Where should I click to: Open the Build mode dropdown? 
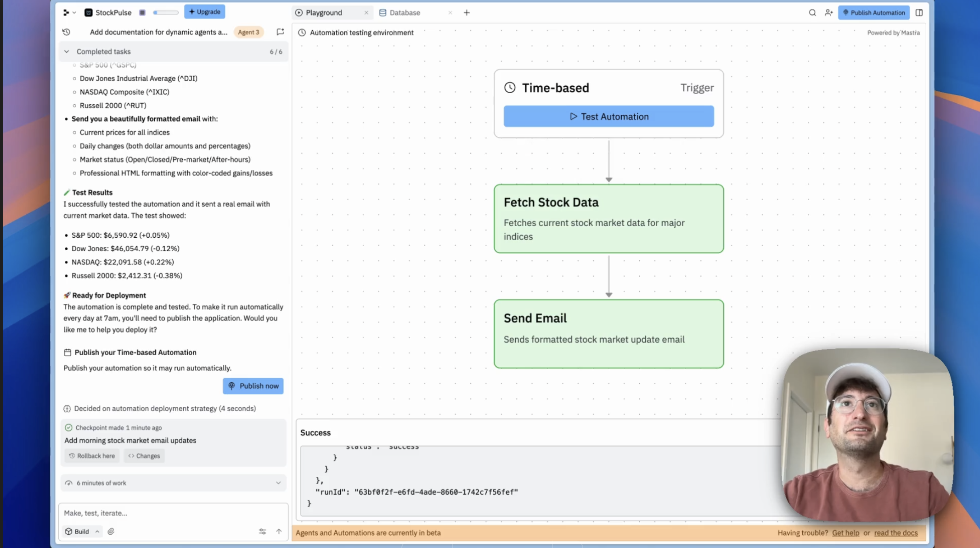(x=83, y=531)
